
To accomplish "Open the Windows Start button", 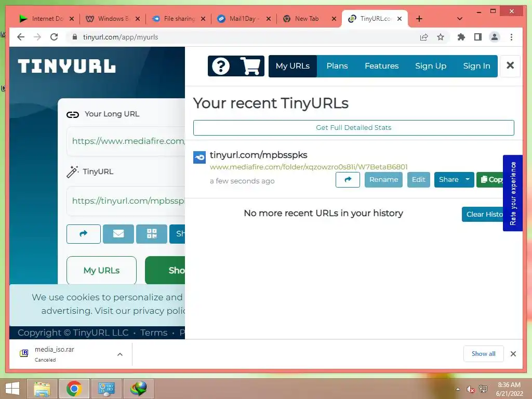I will click(12, 389).
